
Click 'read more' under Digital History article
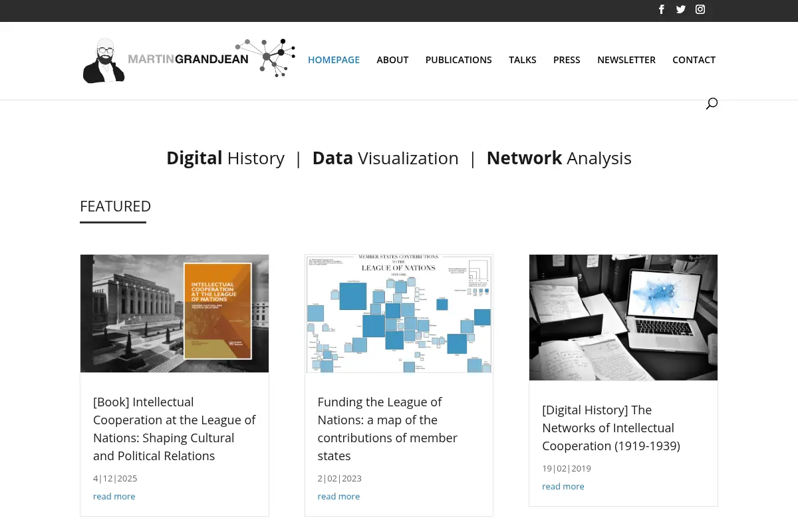tap(563, 486)
